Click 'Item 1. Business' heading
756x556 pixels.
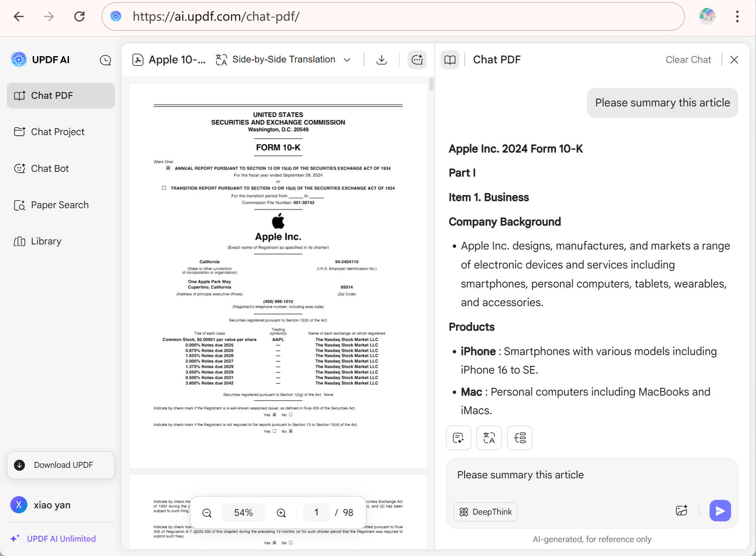coord(489,197)
